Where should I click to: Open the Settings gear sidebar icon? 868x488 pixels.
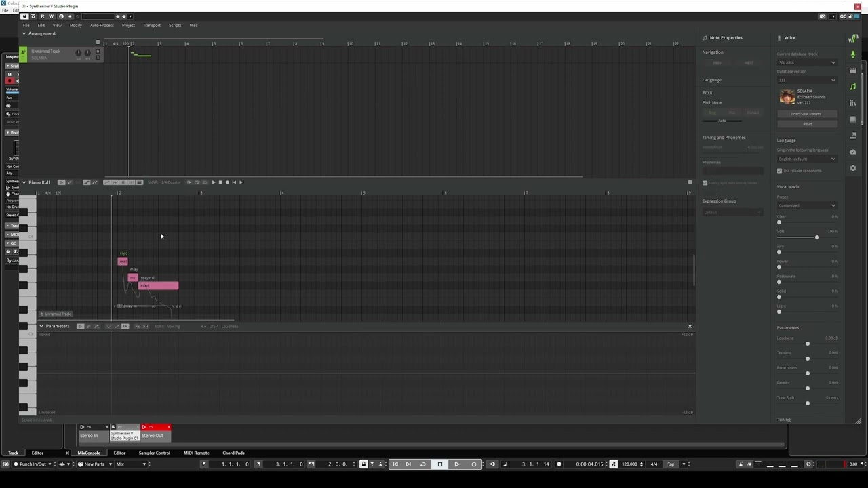point(853,168)
